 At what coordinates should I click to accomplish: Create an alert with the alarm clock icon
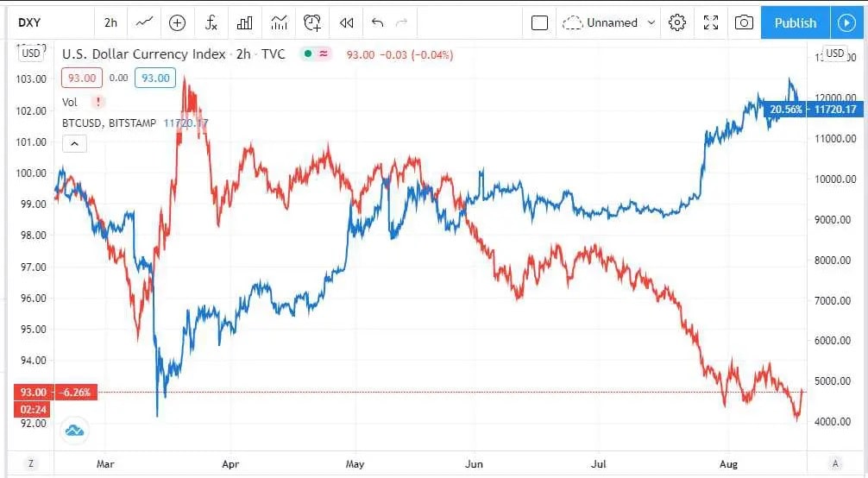[x=312, y=22]
